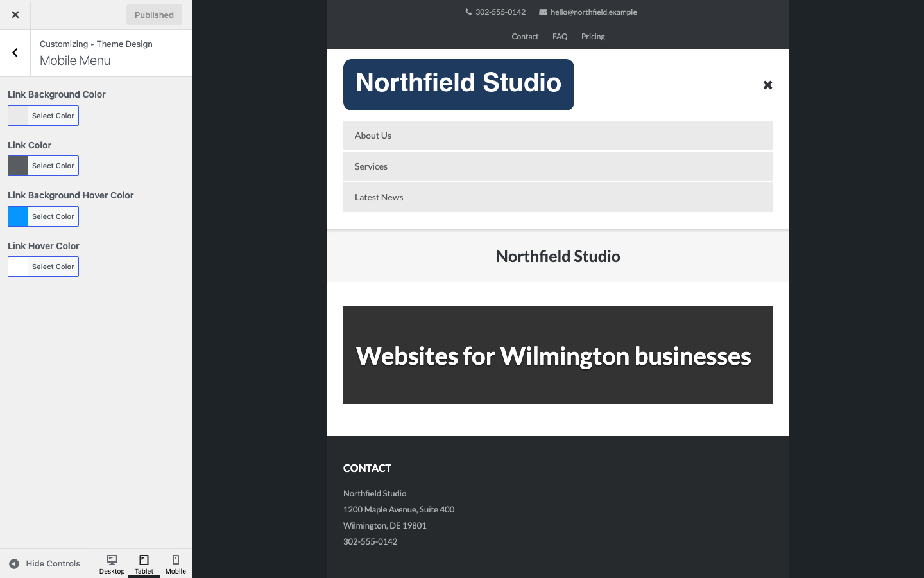Screen dimensions: 924x578
Task: Open the Link Background Color swatch
Action: [18, 116]
